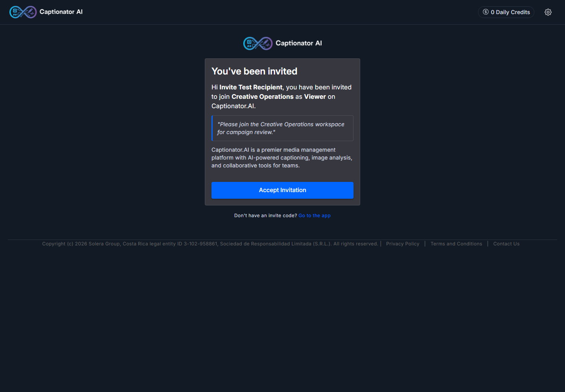Click the Solera Group copyright notice
Image resolution: width=565 pixels, height=392 pixels.
click(210, 244)
